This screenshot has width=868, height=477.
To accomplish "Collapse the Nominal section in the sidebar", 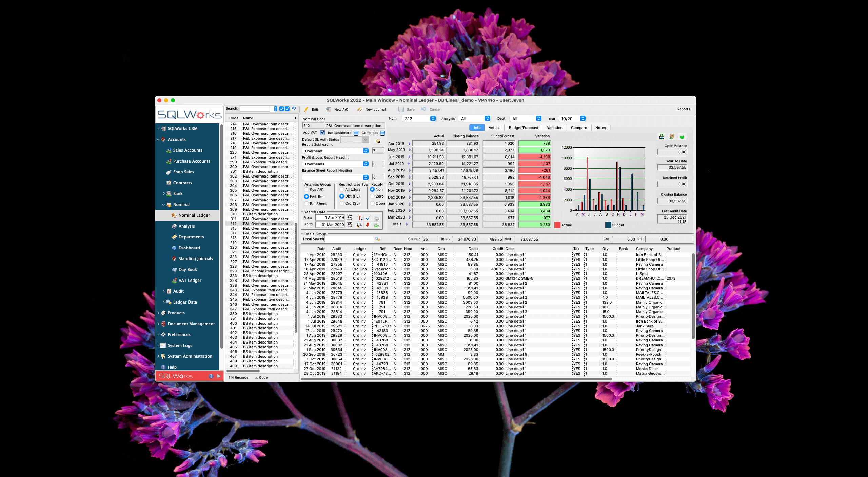I will coord(164,204).
